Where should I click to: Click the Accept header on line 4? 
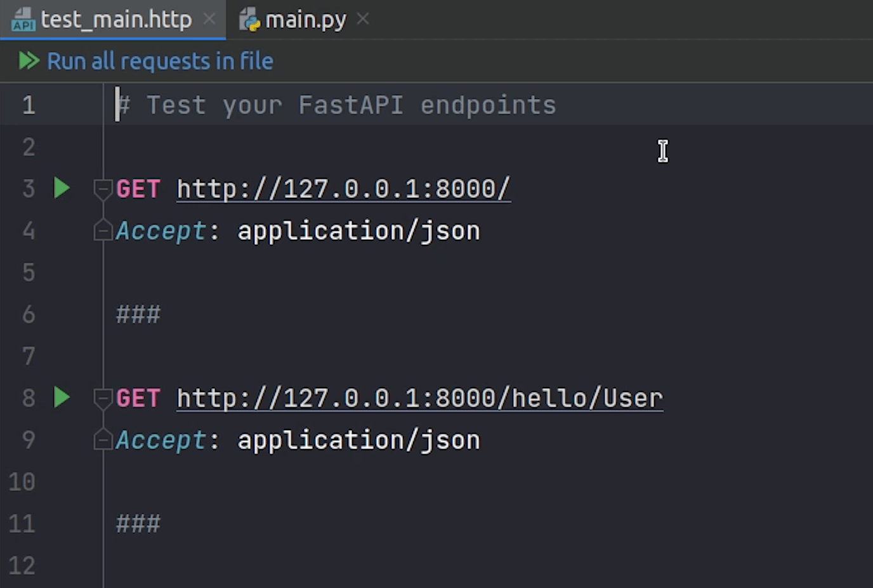pyautogui.click(x=161, y=231)
